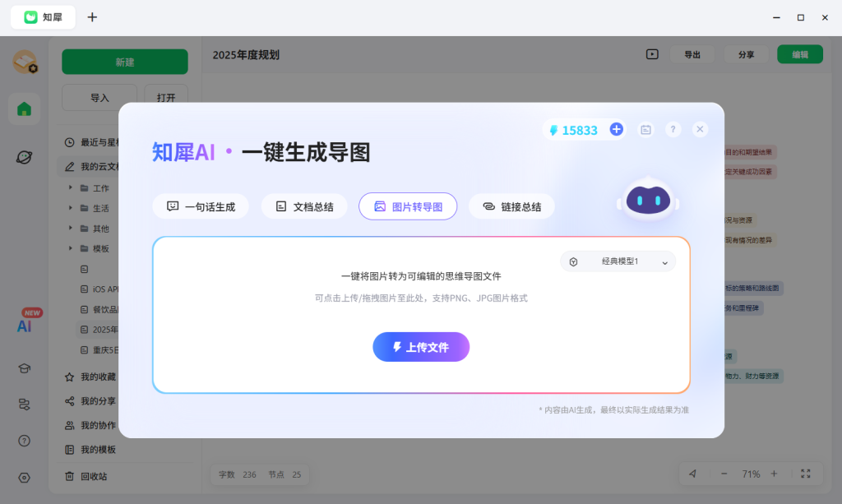Select the 一句话生成 tab
The image size is (842, 504).
201,206
